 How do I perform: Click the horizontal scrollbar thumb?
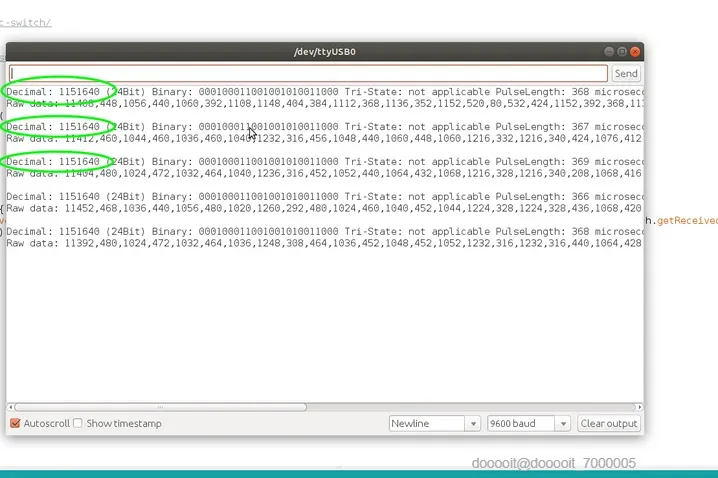[160, 407]
